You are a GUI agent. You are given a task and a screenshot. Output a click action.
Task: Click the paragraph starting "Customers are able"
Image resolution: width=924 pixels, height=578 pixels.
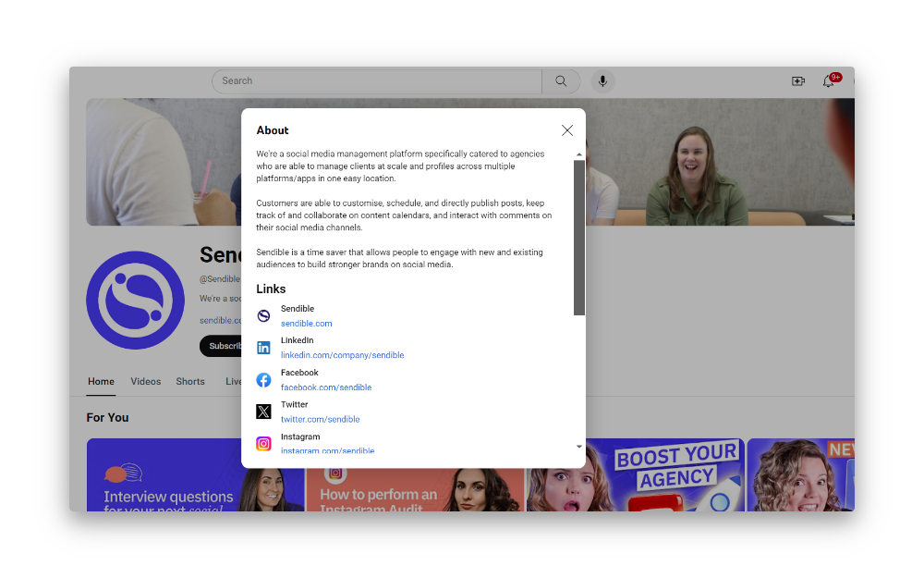pyautogui.click(x=405, y=215)
